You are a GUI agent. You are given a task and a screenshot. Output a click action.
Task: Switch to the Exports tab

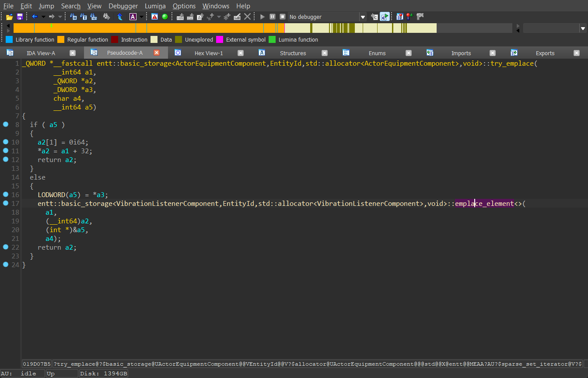pos(545,53)
